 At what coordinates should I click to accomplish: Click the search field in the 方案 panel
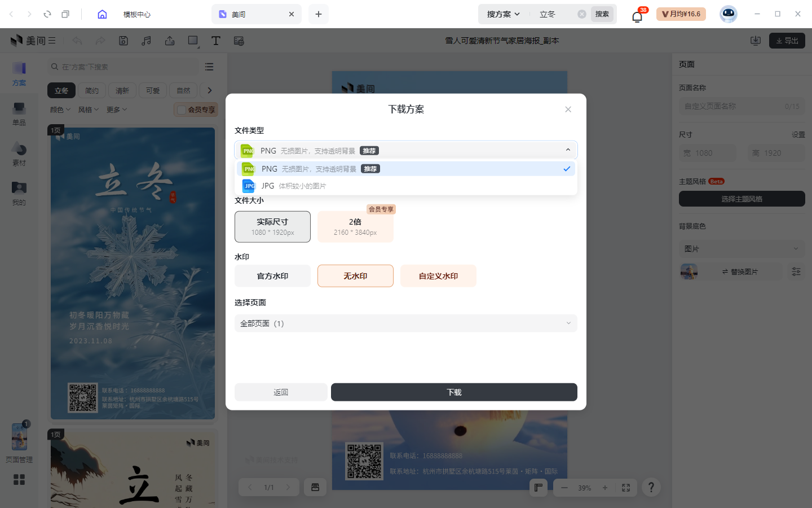(123, 67)
